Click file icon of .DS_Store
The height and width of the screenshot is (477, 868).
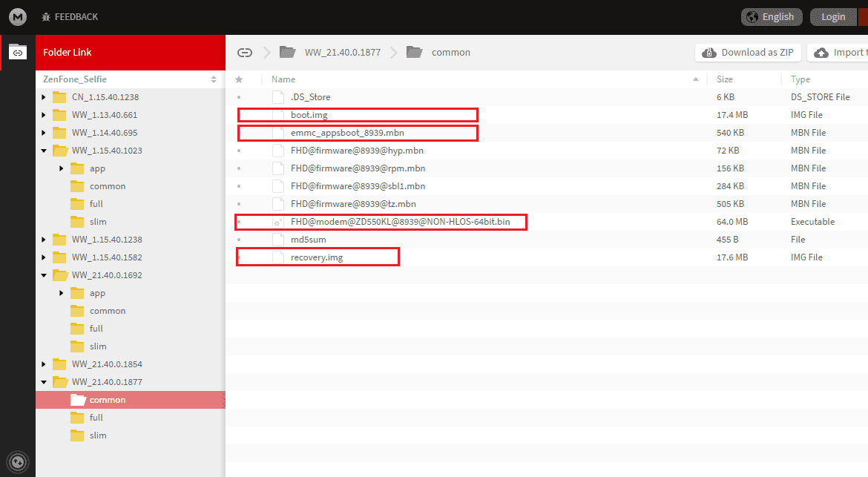[278, 97]
